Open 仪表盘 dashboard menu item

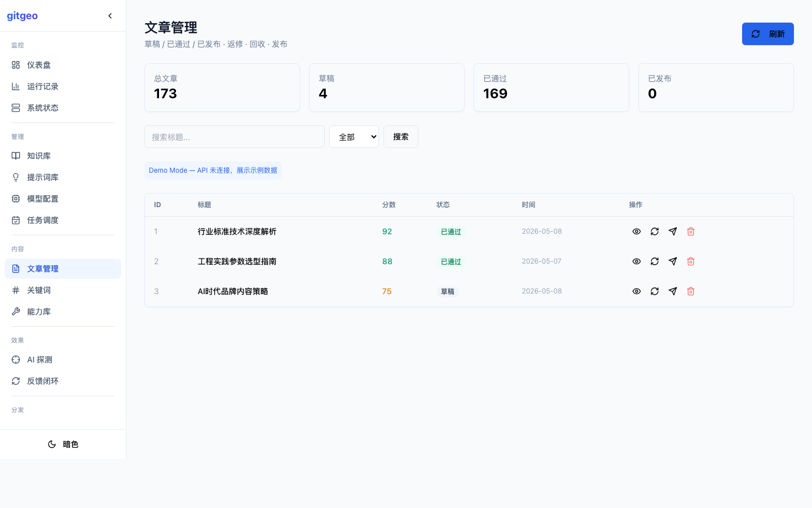[x=63, y=65]
